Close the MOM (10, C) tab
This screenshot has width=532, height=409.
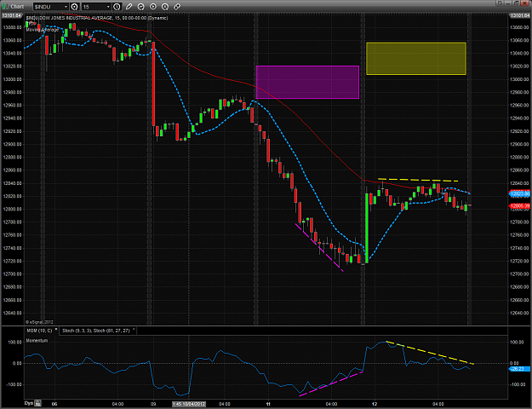point(56,329)
